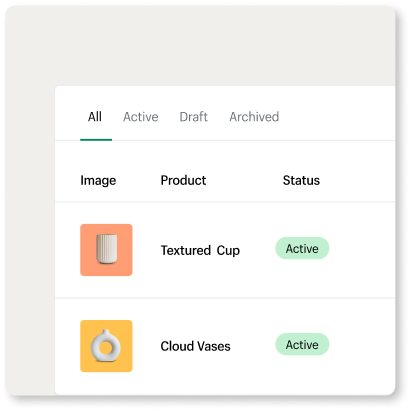The height and width of the screenshot is (411, 411).
Task: Click the Active badge for Textured Cup
Action: pyautogui.click(x=302, y=248)
